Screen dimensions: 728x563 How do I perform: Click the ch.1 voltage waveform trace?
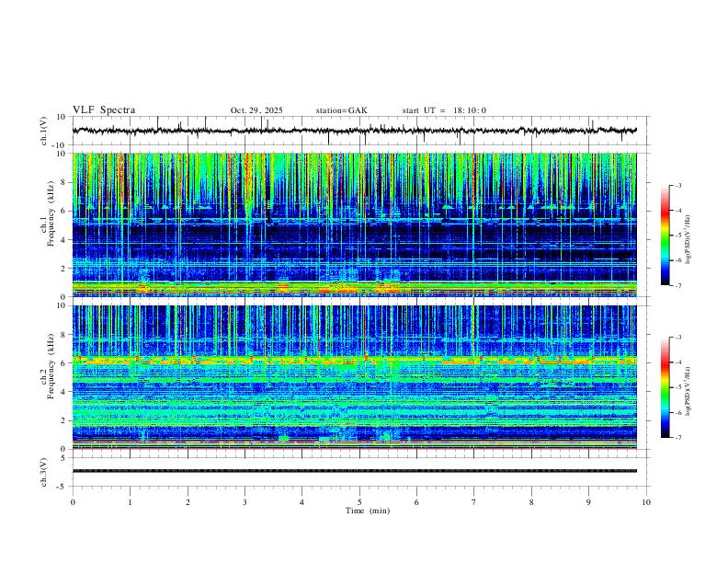354,131
